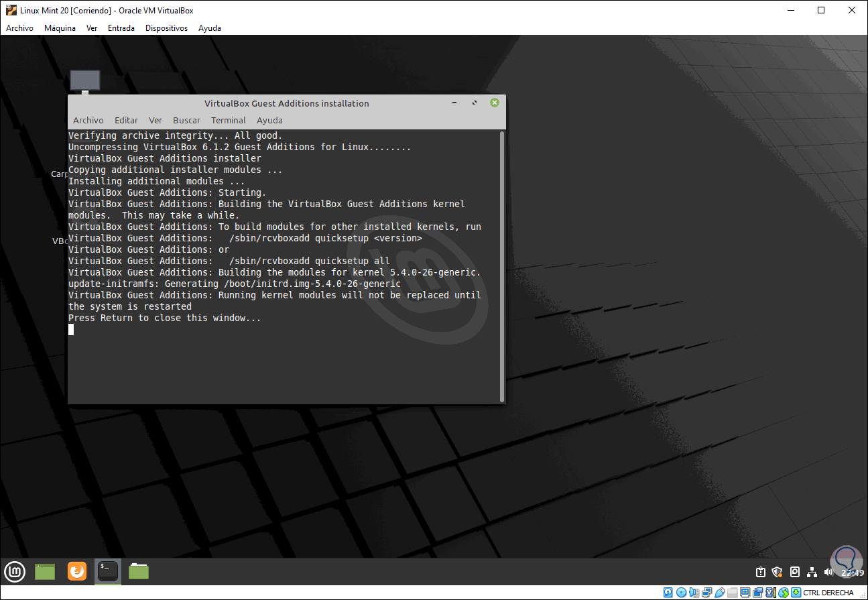Click 'Copying additional installer modules ...' line
The image size is (868, 600).
click(x=176, y=170)
